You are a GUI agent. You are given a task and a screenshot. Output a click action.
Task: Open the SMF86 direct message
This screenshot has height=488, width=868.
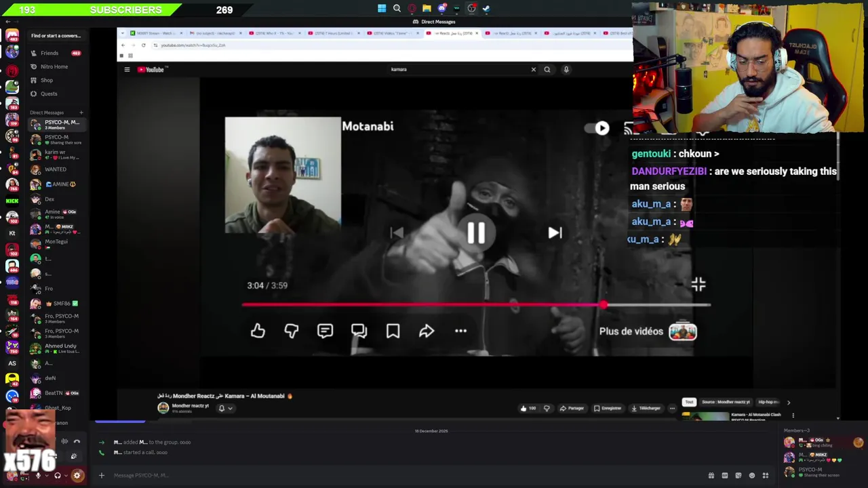pos(56,304)
